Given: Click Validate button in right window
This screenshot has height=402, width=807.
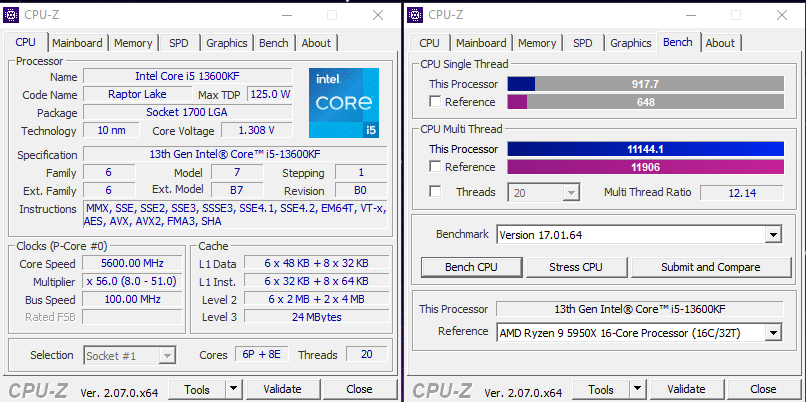Looking at the screenshot, I should tap(686, 389).
